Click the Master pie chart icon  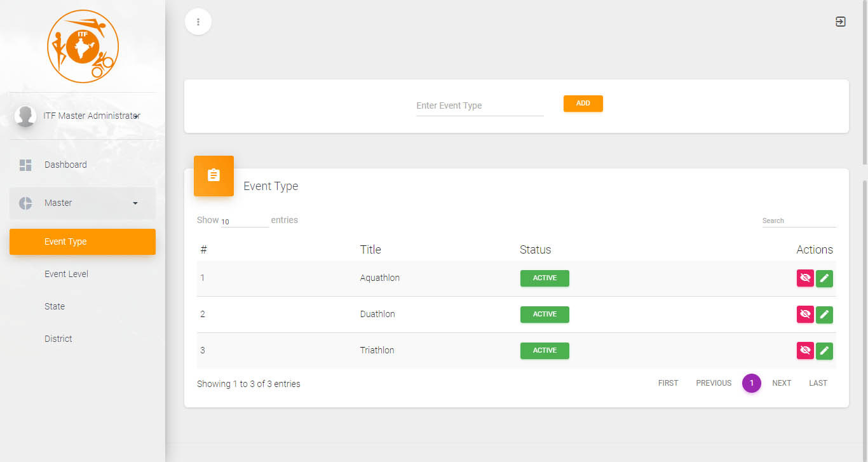pos(25,203)
